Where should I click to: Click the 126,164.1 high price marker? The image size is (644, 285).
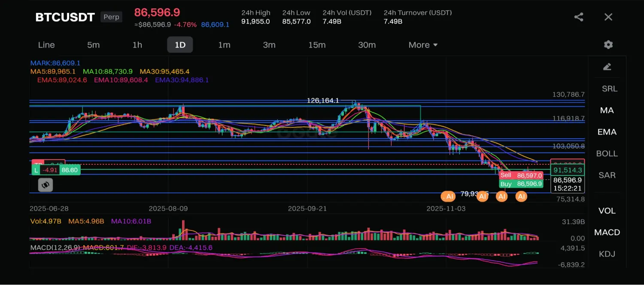click(x=323, y=100)
